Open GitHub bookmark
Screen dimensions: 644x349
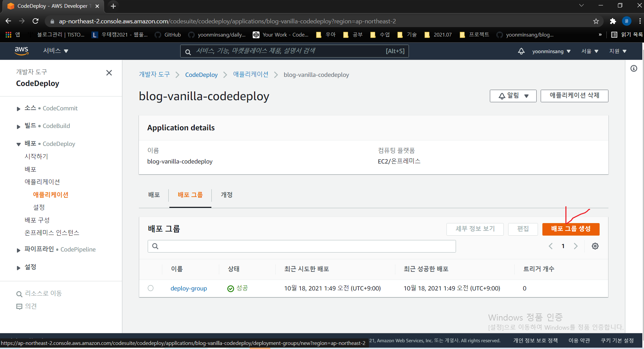point(168,35)
